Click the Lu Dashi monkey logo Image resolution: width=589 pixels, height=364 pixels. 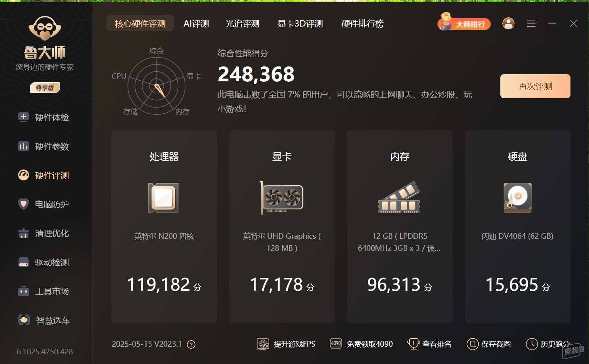(x=45, y=28)
